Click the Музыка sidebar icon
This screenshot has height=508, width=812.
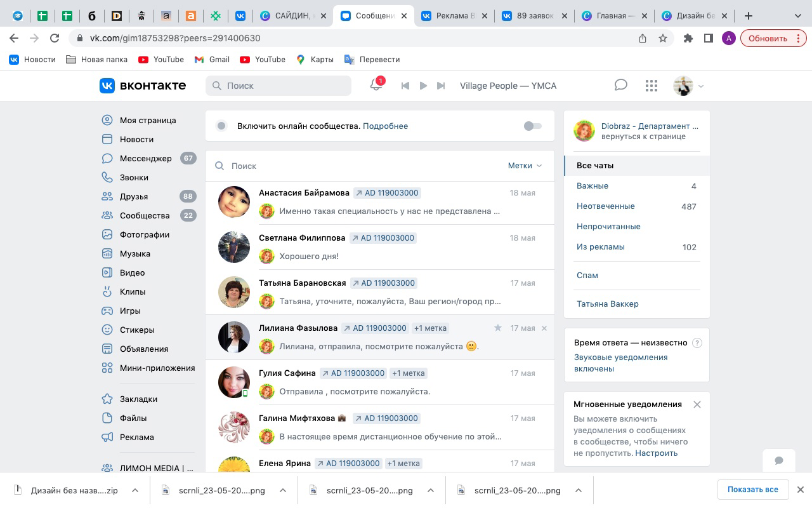click(x=107, y=253)
